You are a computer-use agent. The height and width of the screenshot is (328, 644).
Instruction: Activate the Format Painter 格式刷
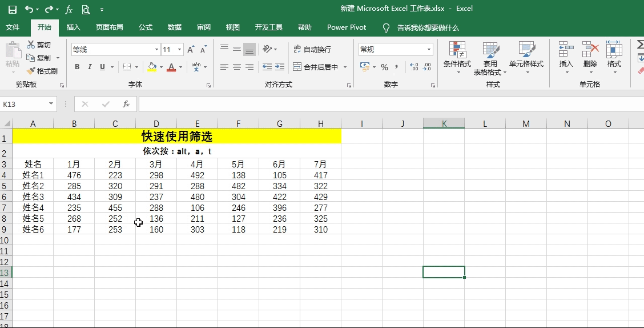pyautogui.click(x=42, y=71)
